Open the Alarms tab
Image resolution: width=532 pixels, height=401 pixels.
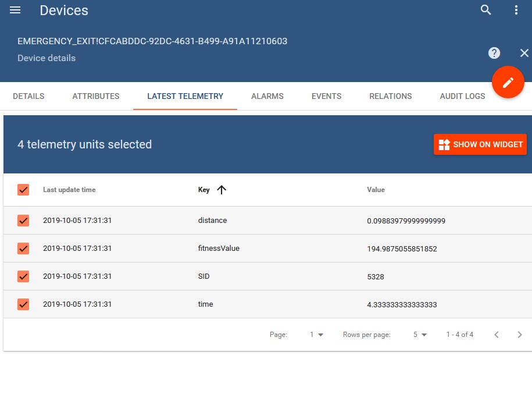267,96
